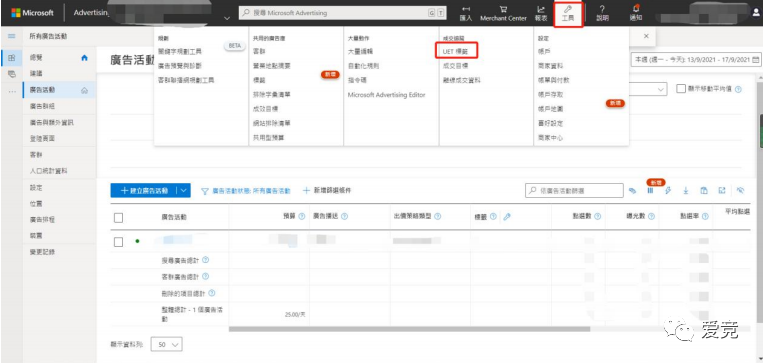Viewport: 763px width, 363px height.
Task: Choose Microsoft Advertising Editor menu entry
Action: pyautogui.click(x=386, y=95)
